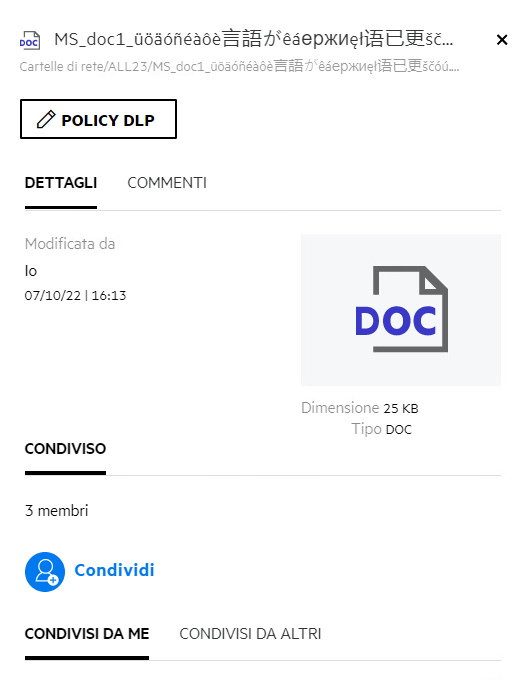Select the CONDIVISO section tab
Screen dimensions: 521x680
(x=66, y=449)
